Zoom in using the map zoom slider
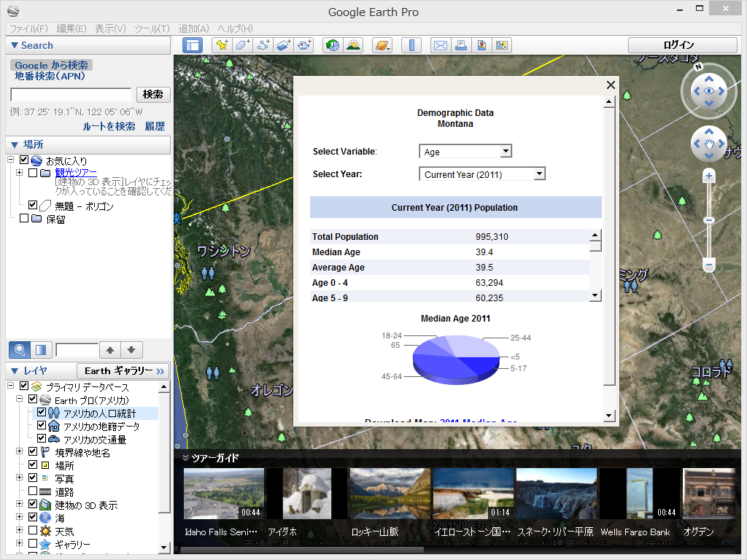The width and height of the screenshot is (747, 560). click(x=708, y=176)
